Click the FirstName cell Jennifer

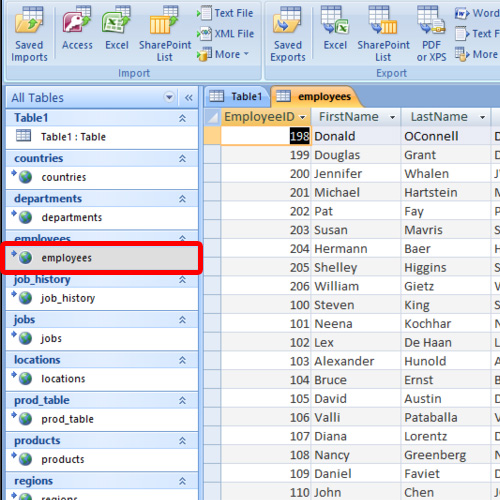pyautogui.click(x=356, y=174)
